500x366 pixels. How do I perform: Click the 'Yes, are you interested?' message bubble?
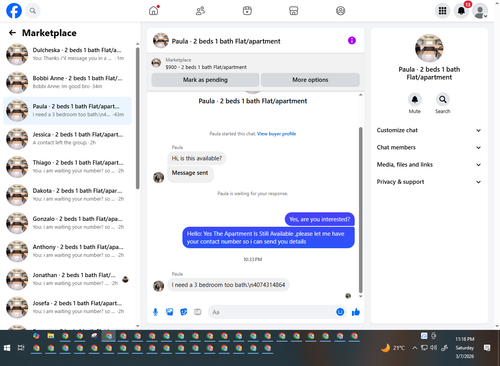click(x=320, y=219)
